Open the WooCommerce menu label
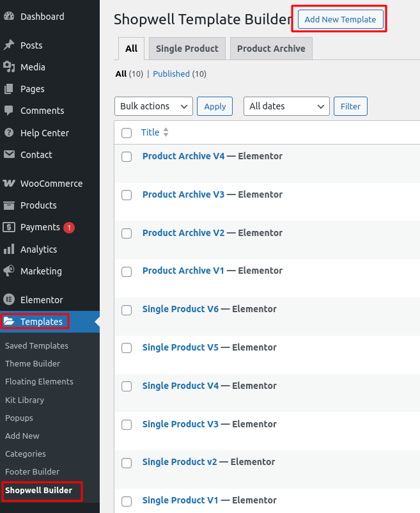420x513 pixels. click(51, 183)
